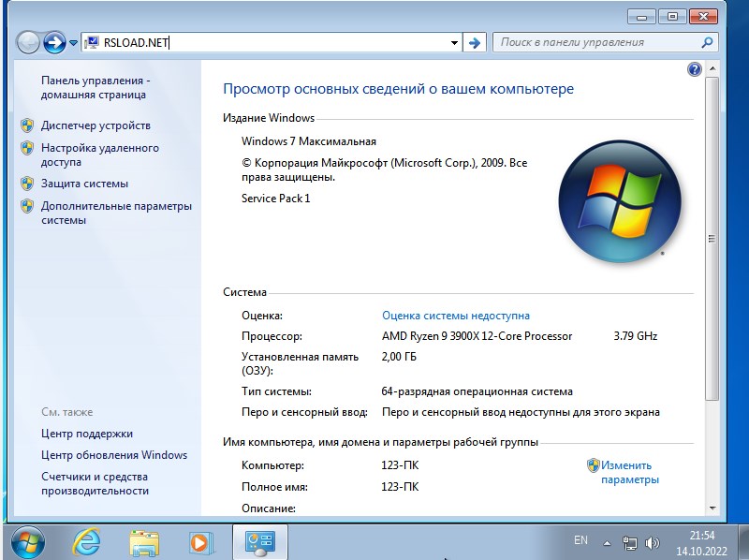Screen dimensions: 749x560
Task: Click the Go arrow beside the address bar
Action: (475, 43)
